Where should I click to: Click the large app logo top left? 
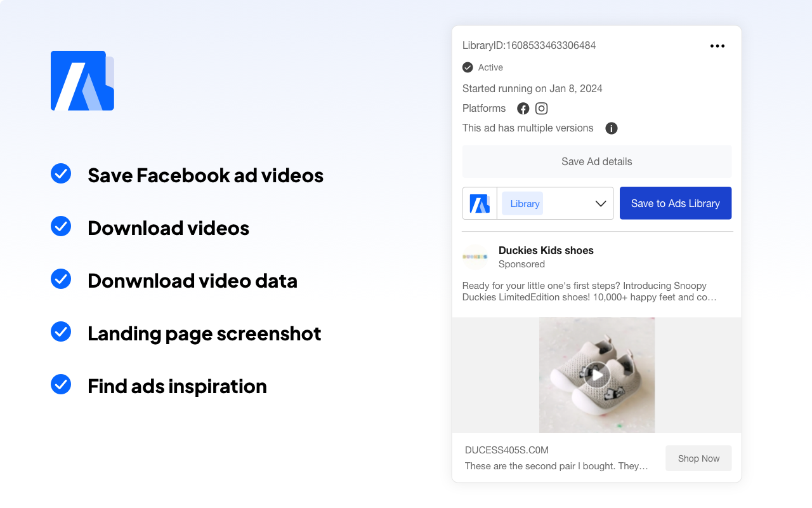tap(82, 81)
